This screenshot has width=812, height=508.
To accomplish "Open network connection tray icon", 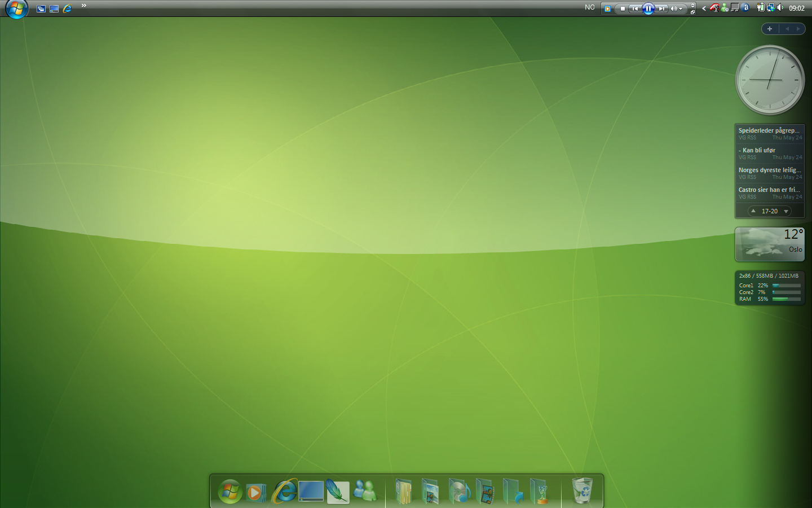I will (771, 8).
